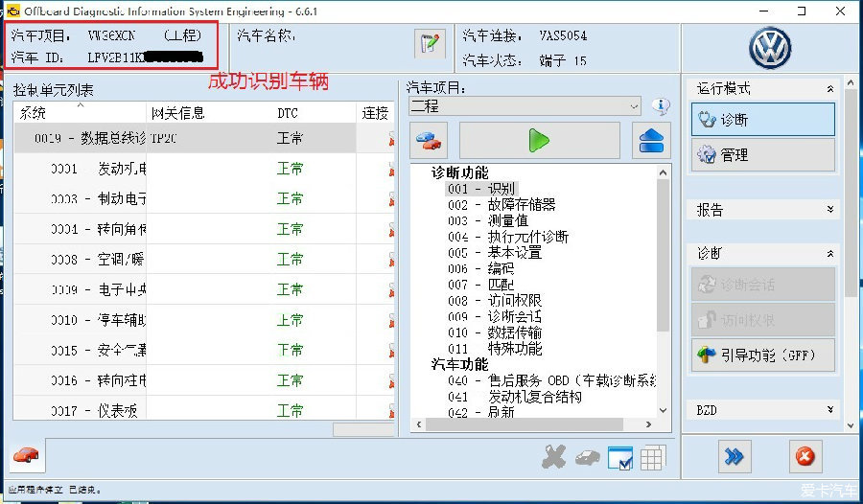Select 040 - 售后服务 OBD function
Screen dimensions: 863x504
[x=551, y=380]
